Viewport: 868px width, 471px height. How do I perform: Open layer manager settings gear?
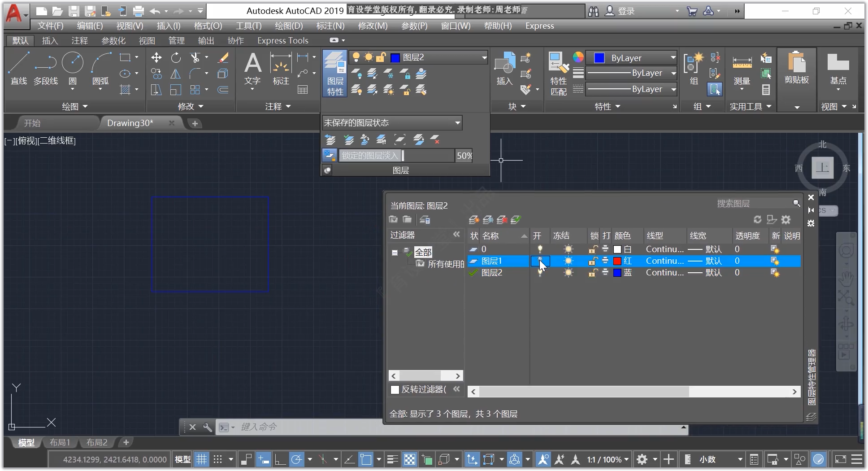[786, 219]
